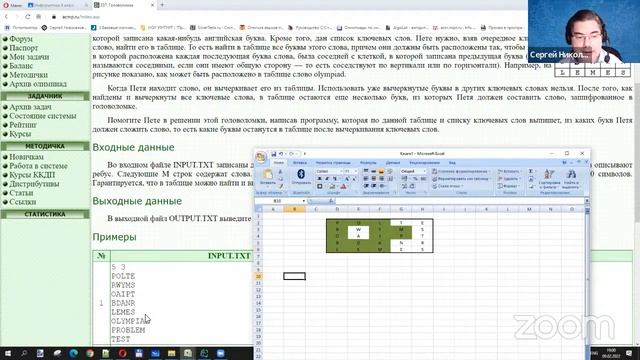Switch to Excel Formulas ribbon tab

coord(368,163)
